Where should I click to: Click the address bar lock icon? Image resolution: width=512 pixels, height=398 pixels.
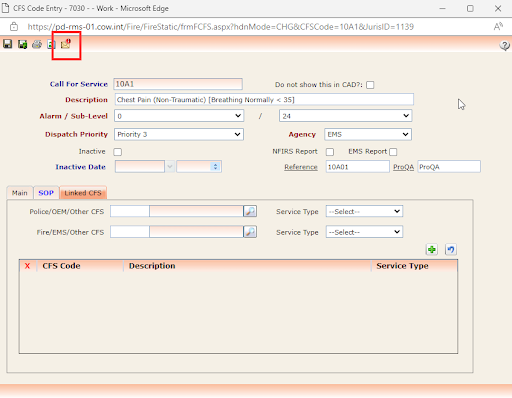pyautogui.click(x=14, y=26)
